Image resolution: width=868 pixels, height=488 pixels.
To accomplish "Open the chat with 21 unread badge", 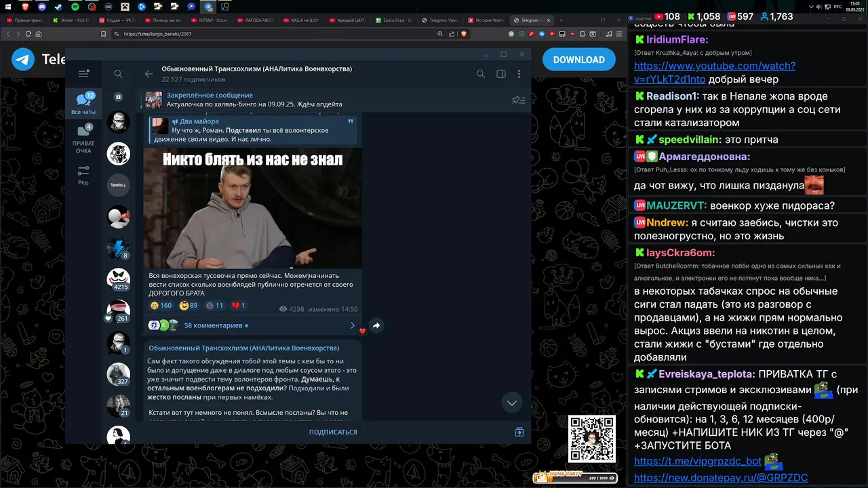I will (119, 405).
